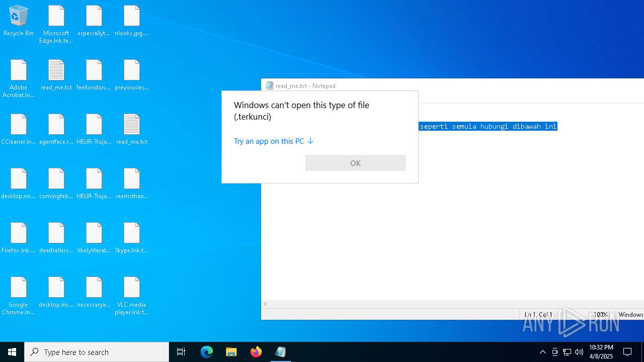Click the taskbar search box
Screen dimensions: 644x362
97,352
